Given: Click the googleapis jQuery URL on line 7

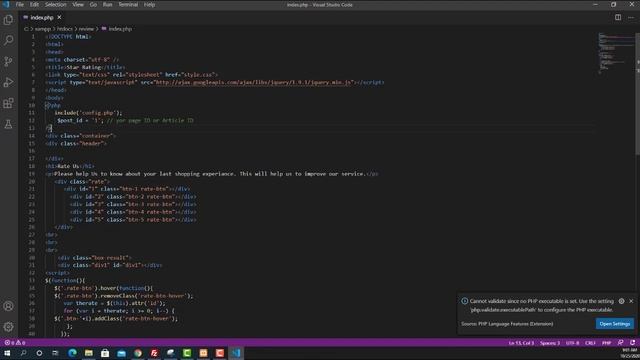Looking at the screenshot, I should (x=253, y=82).
